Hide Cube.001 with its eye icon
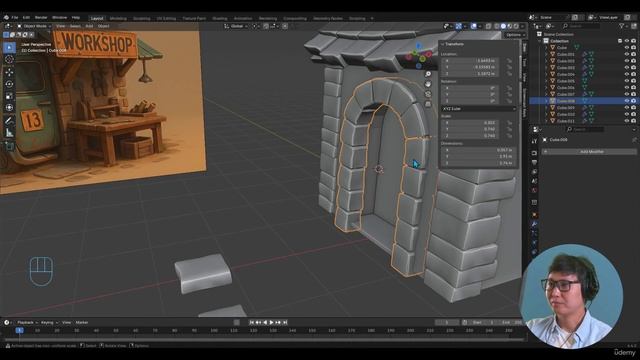 627,54
